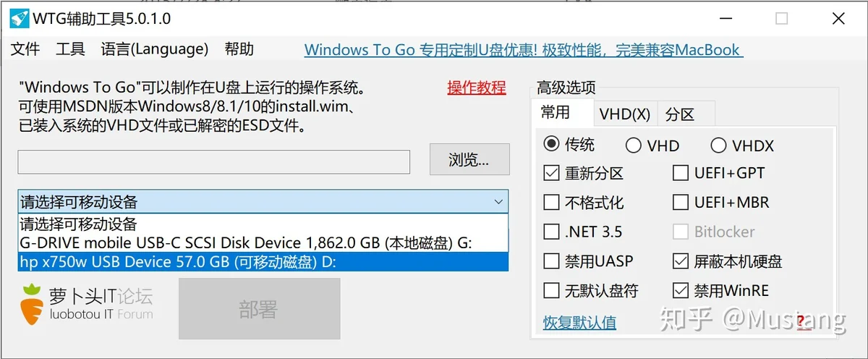Viewport: 868px width, 359px height.
Task: Switch to the VHD(X) tab
Action: (625, 114)
